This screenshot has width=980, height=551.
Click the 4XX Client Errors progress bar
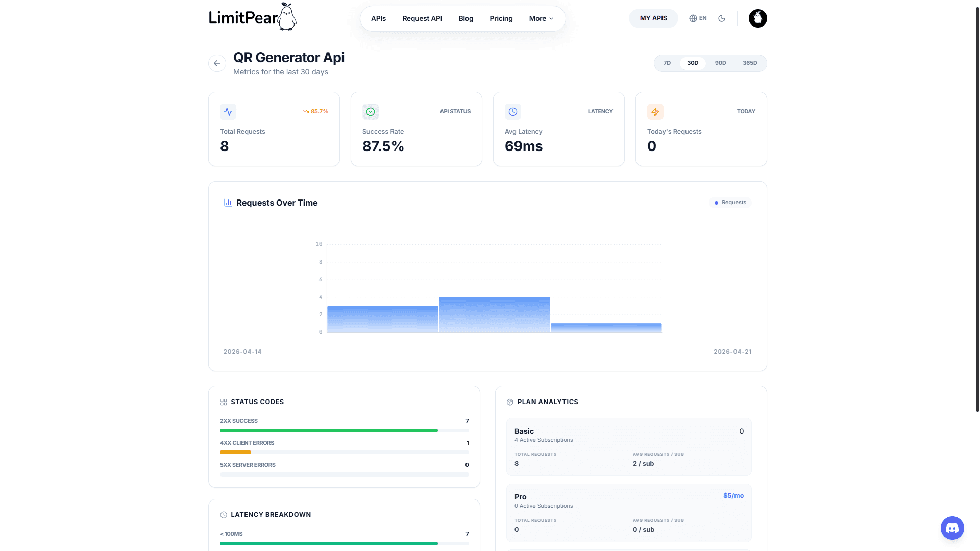(345, 453)
